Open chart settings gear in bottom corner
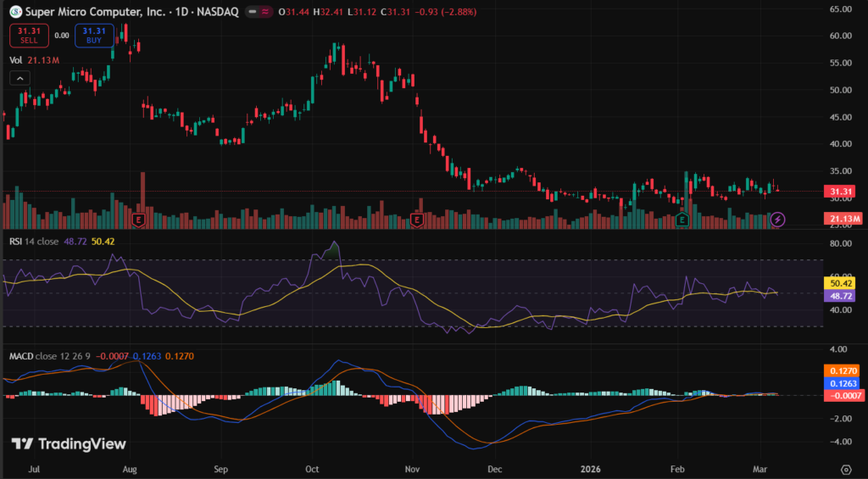868x479 pixels. (x=845, y=469)
